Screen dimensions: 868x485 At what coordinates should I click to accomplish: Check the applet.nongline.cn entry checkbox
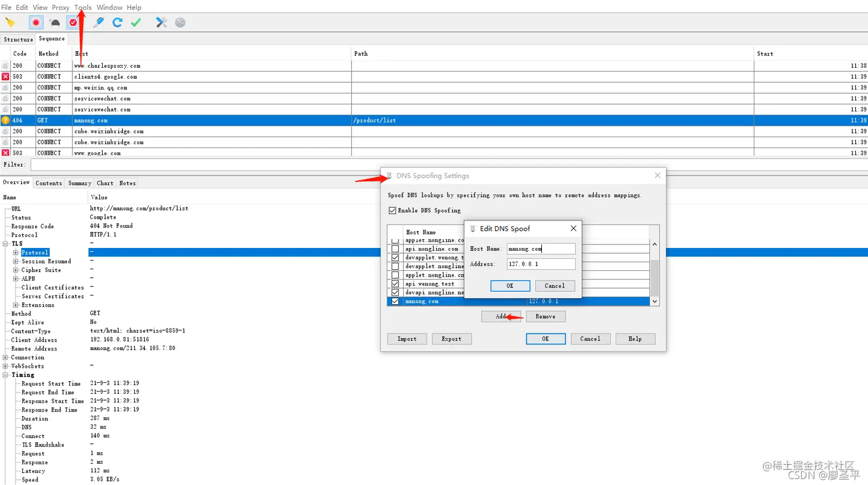click(395, 275)
